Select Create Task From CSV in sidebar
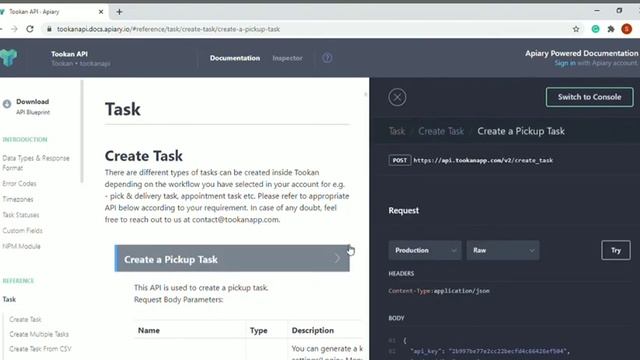Screen dimensions: 640x360 pos(40,349)
